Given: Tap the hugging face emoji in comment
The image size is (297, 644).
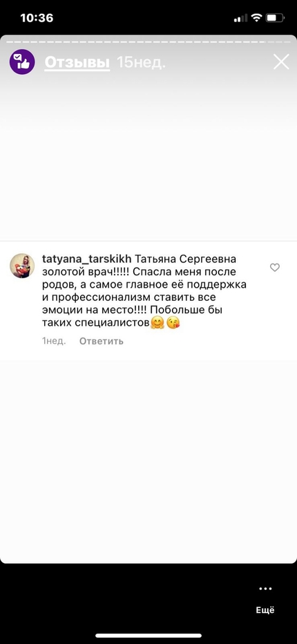Looking at the screenshot, I should click(157, 323).
